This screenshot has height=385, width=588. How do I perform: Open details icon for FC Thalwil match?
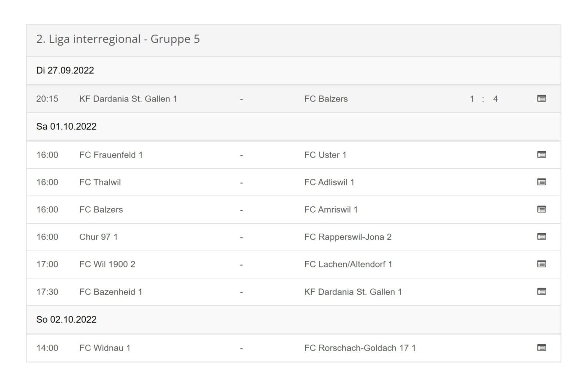541,182
